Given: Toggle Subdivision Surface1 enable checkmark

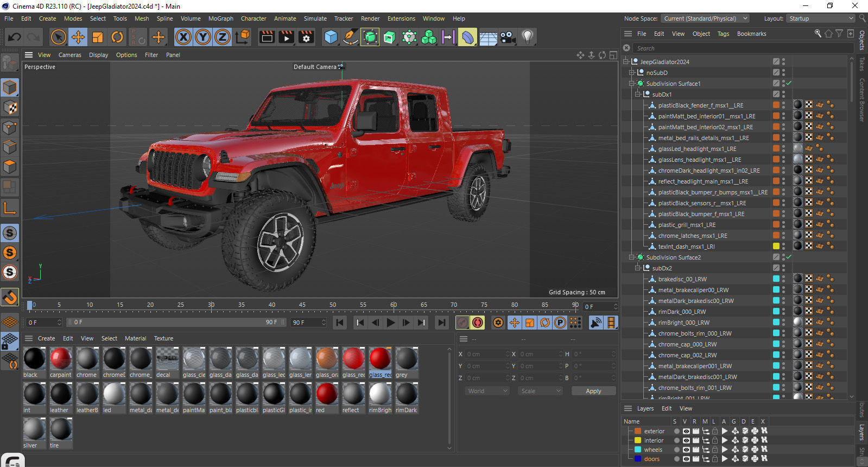Looking at the screenshot, I should point(789,84).
